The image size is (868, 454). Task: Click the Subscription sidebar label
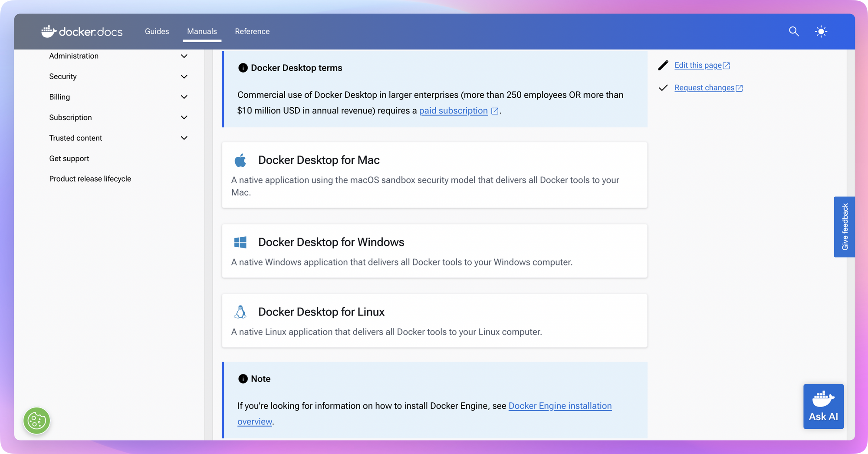pyautogui.click(x=70, y=117)
